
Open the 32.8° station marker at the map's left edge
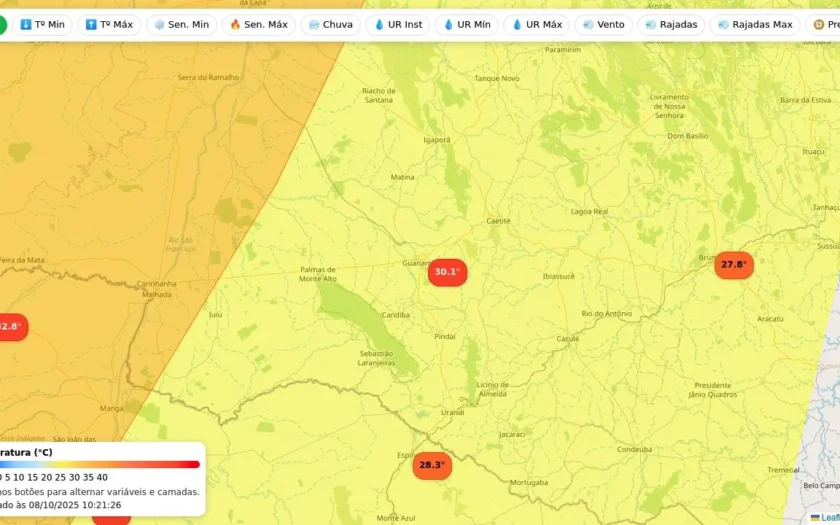[x=12, y=327]
